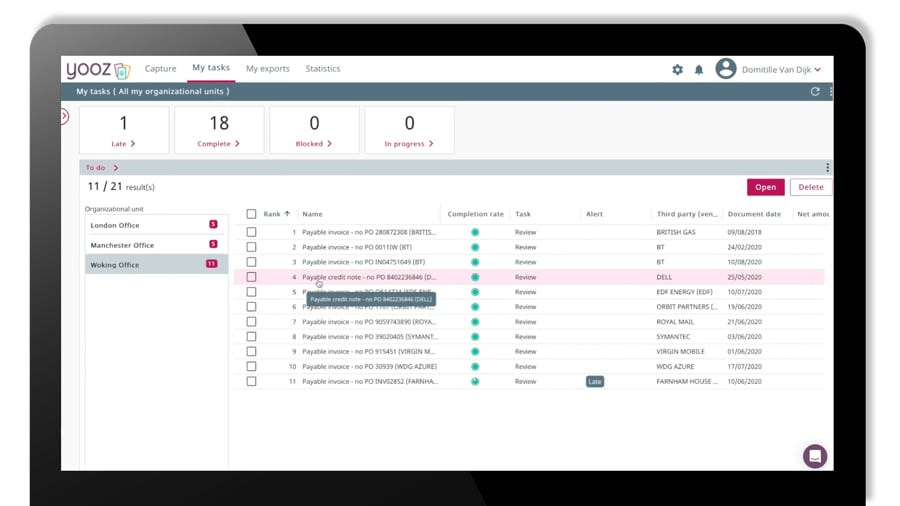Screen dimensions: 900x506
Task: Click the SYMANTEC third party cell
Action: coord(673,337)
